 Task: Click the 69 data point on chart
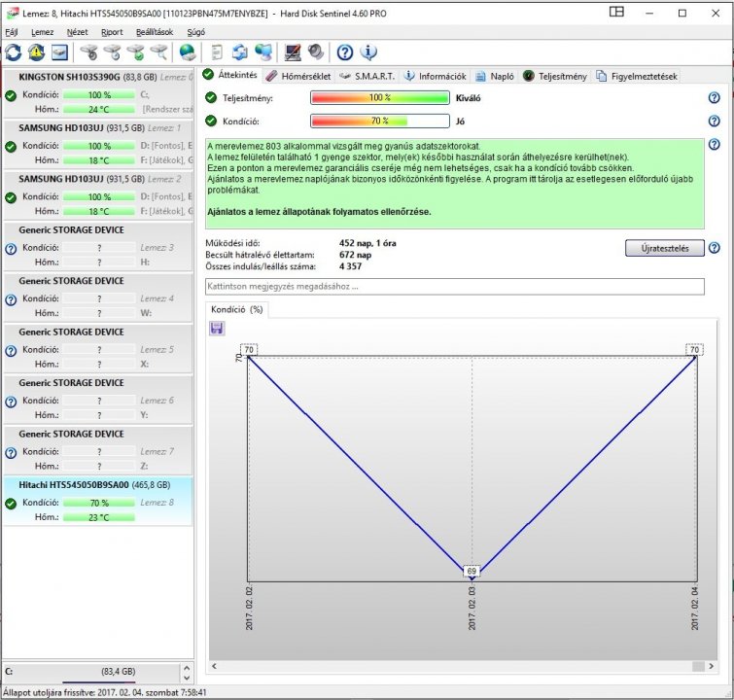472,571
